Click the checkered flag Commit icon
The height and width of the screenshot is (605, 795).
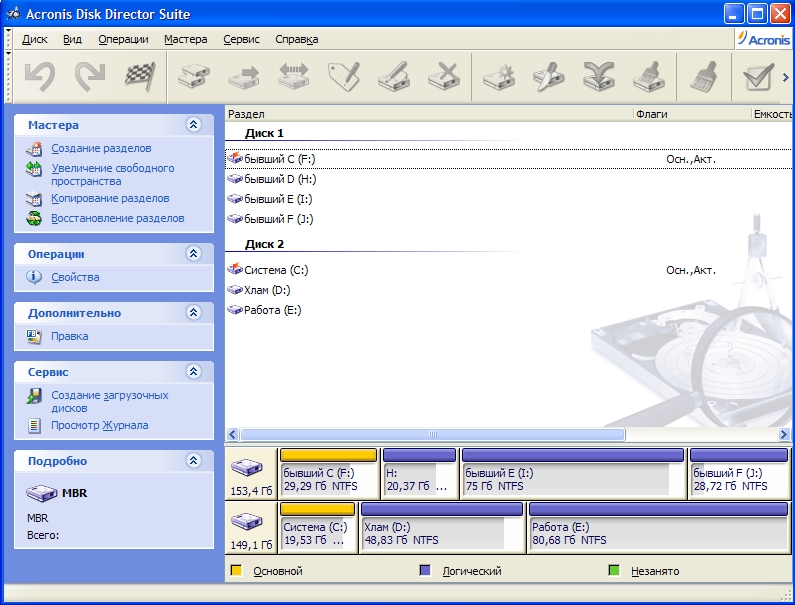tap(140, 77)
